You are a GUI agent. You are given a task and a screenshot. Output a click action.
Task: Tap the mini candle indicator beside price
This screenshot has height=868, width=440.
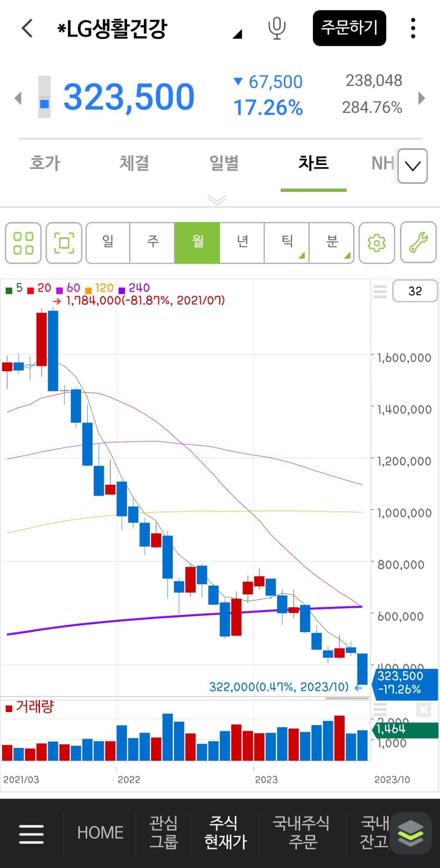click(x=44, y=97)
